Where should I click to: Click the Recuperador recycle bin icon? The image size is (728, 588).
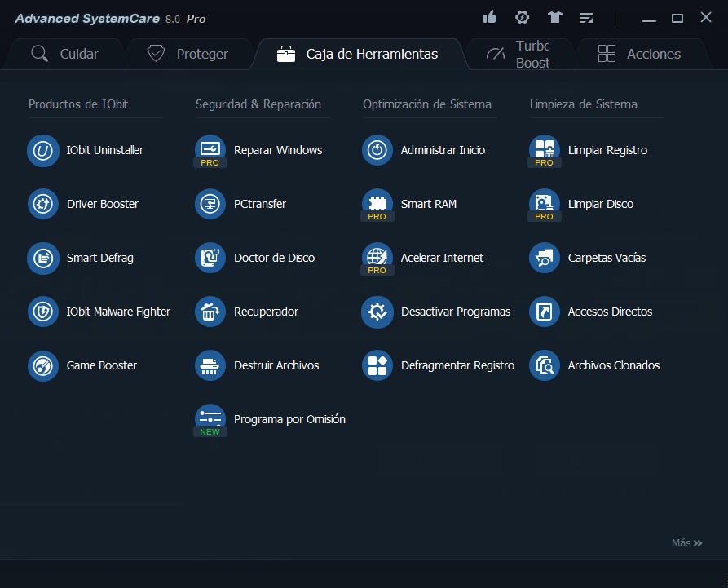[210, 312]
